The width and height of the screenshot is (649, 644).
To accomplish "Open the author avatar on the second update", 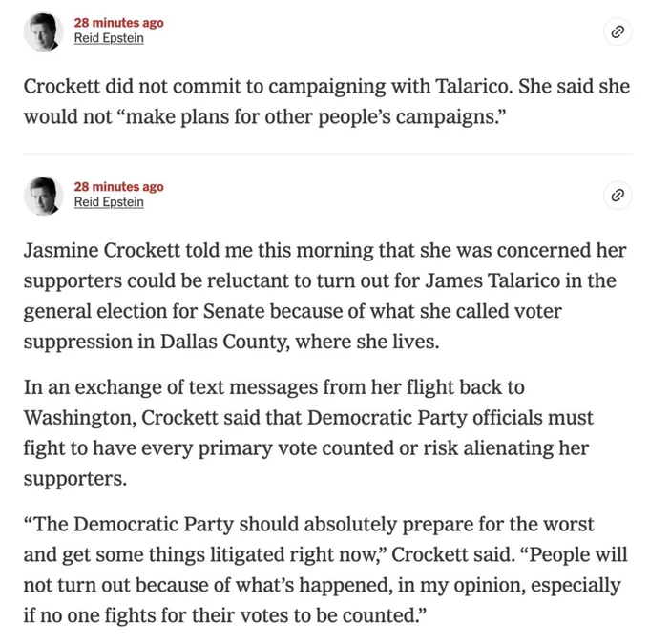I will click(42, 196).
